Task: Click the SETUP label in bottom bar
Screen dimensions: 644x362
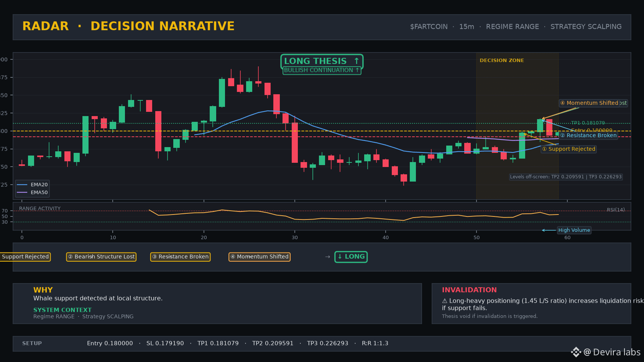Action: coord(32,343)
